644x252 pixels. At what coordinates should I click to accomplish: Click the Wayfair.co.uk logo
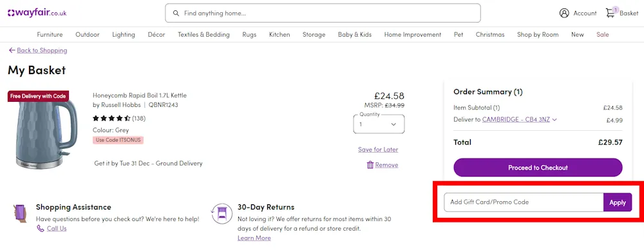click(37, 13)
